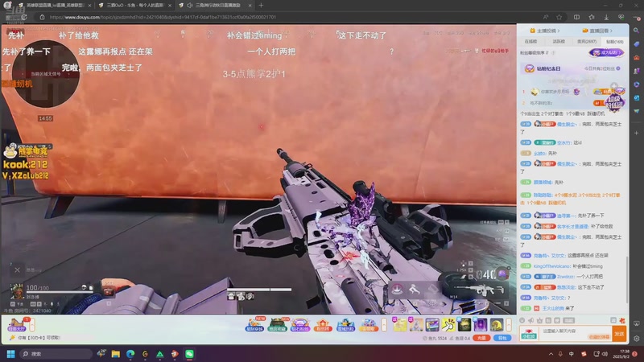Click username KingOfTheVolcano in chat
The height and width of the screenshot is (362, 644).
pos(551,266)
